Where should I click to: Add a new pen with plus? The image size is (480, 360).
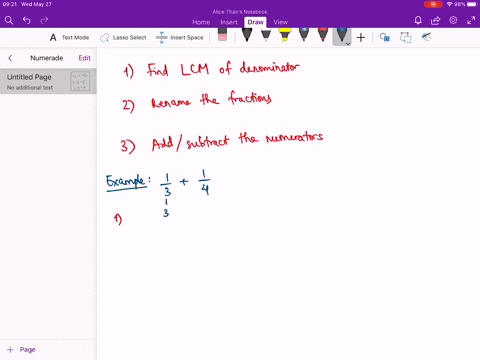[361, 37]
